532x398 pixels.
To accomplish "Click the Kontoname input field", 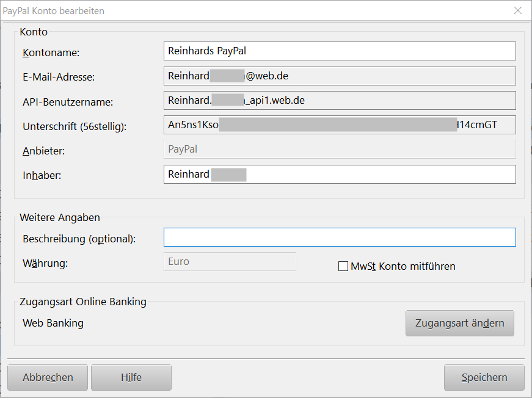I will tap(340, 51).
